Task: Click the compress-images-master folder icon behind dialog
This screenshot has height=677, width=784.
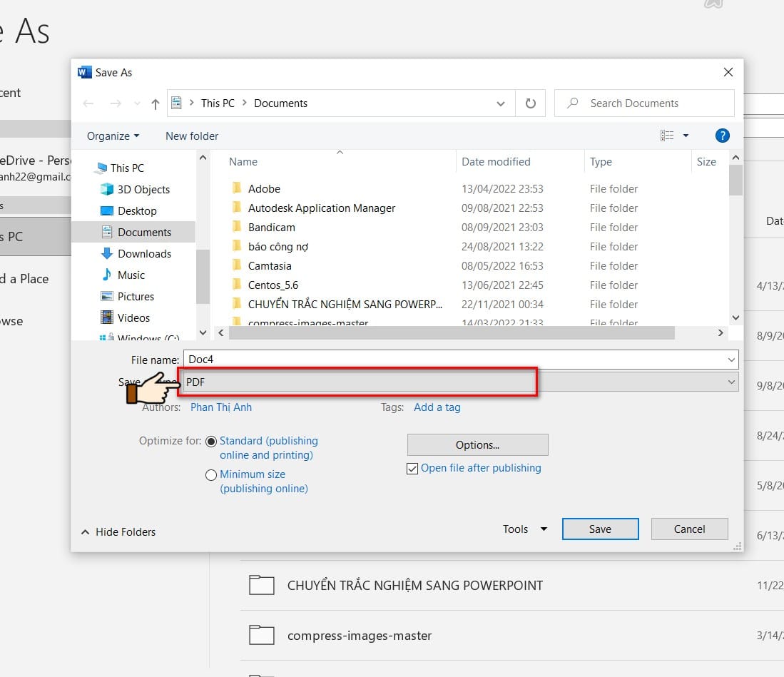Action: 262,635
